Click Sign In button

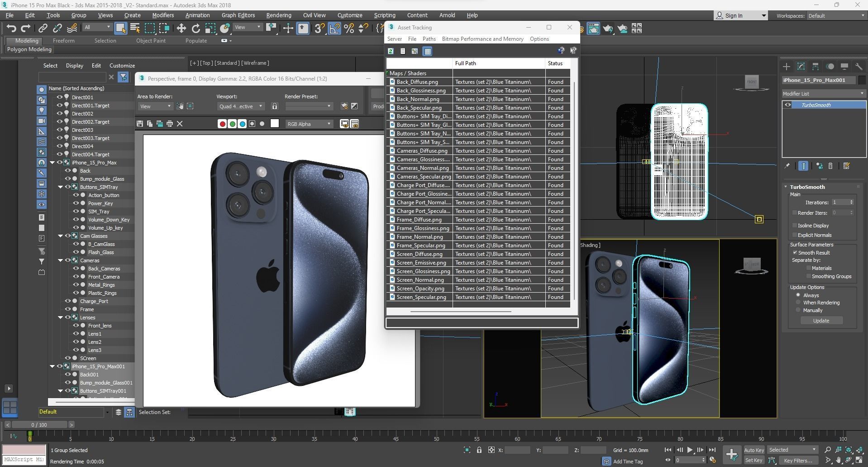(x=740, y=15)
